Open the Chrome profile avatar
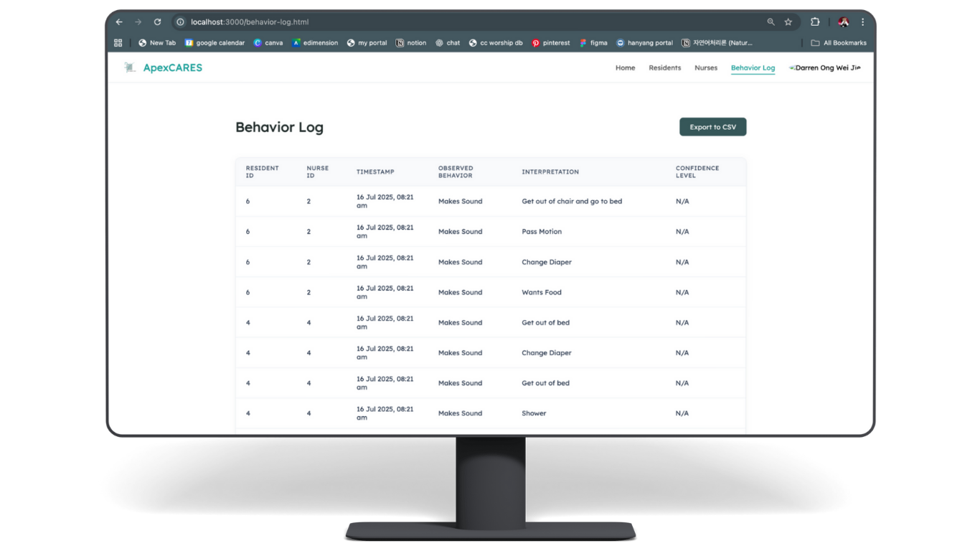This screenshot has width=980, height=551. (844, 22)
